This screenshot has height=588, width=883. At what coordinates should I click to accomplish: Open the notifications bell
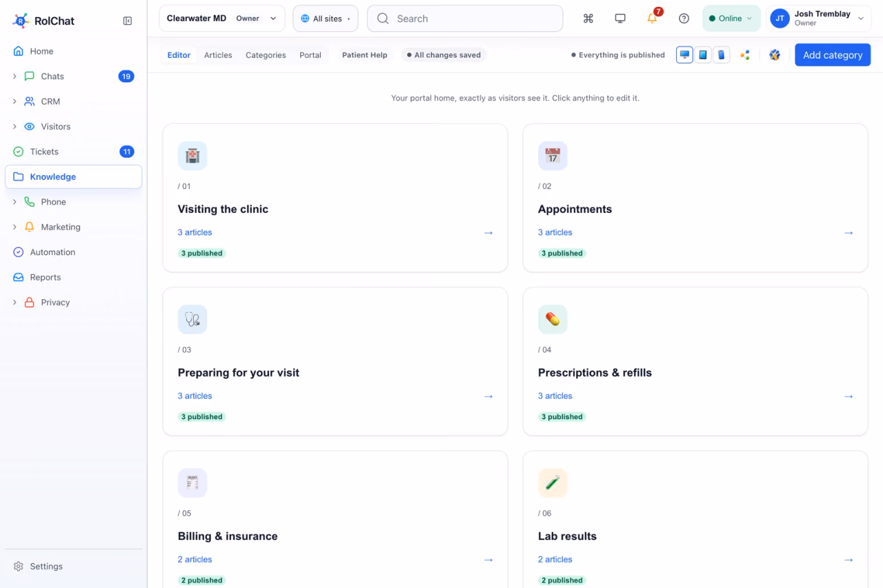point(652,19)
